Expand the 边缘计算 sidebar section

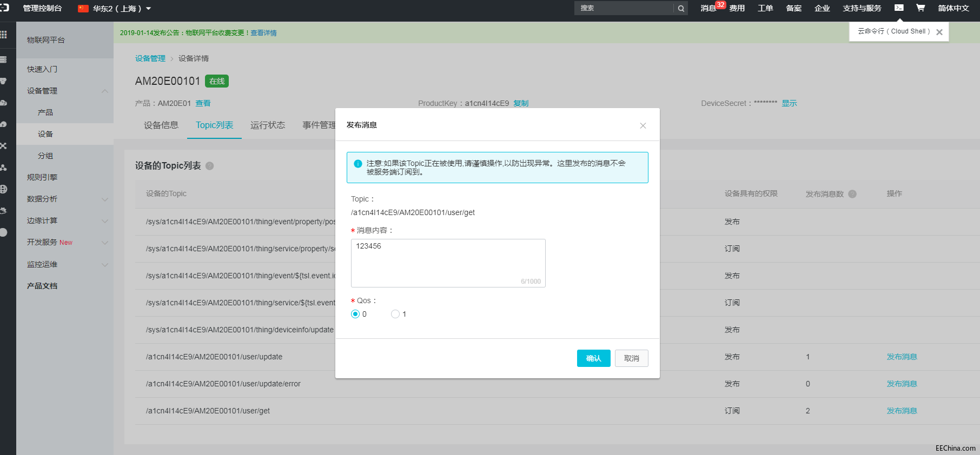click(105, 220)
